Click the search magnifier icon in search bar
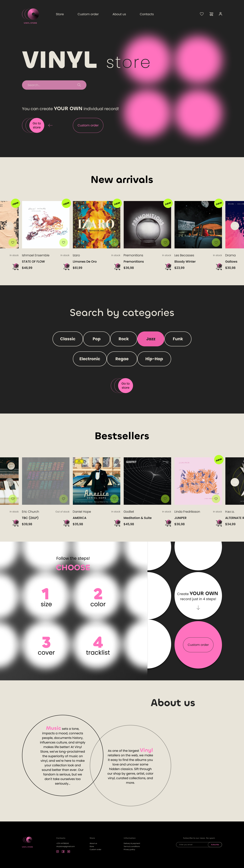Viewport: 244px width, 868px height. point(79,85)
